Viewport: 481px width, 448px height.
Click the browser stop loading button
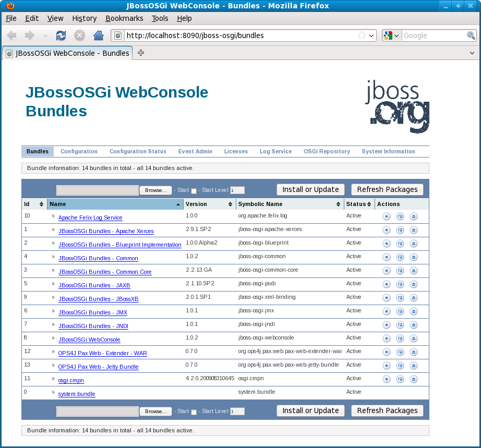click(x=79, y=35)
